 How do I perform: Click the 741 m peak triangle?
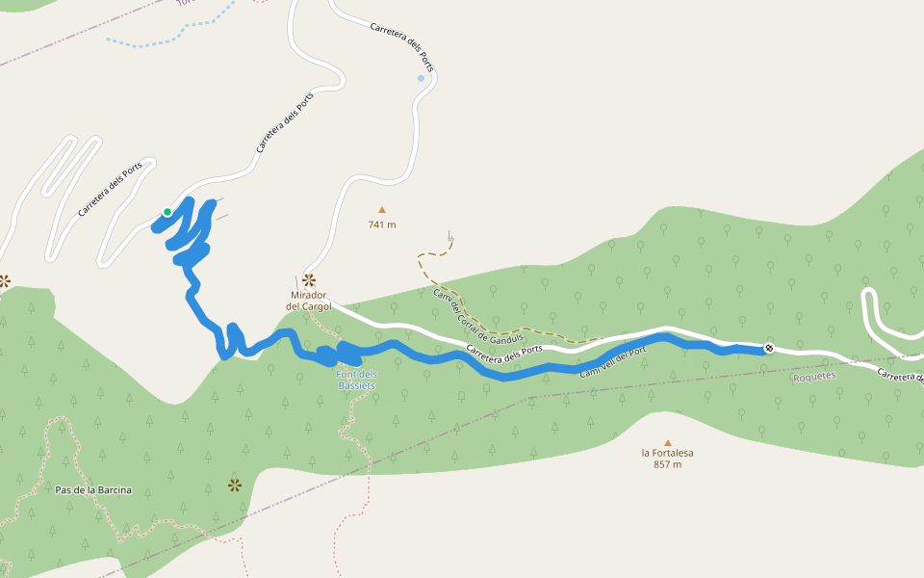pos(382,209)
